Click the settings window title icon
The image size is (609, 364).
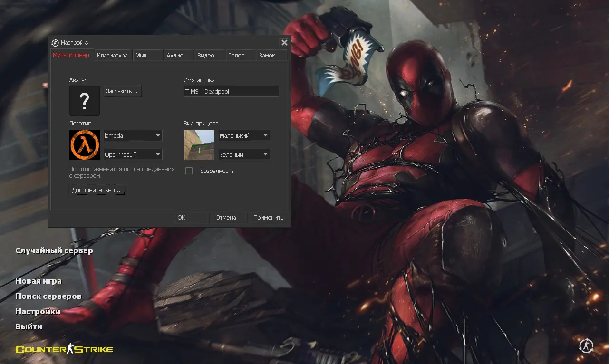(x=55, y=43)
